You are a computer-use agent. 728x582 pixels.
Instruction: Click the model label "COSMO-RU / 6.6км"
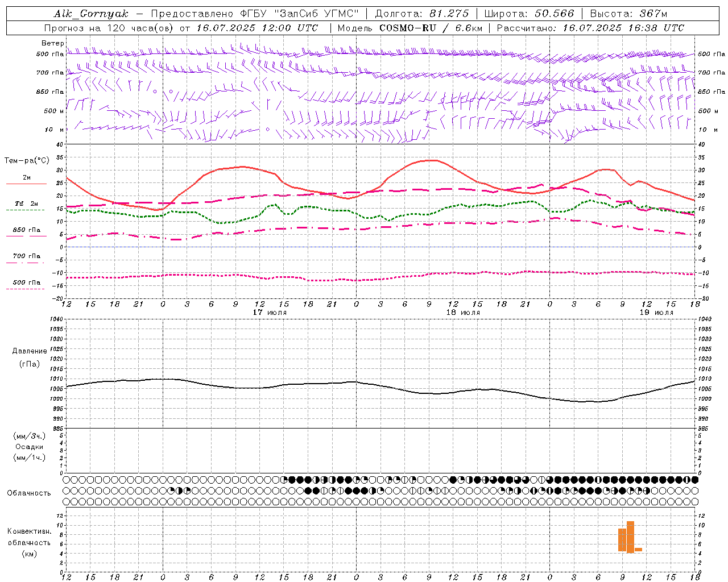[x=431, y=28]
